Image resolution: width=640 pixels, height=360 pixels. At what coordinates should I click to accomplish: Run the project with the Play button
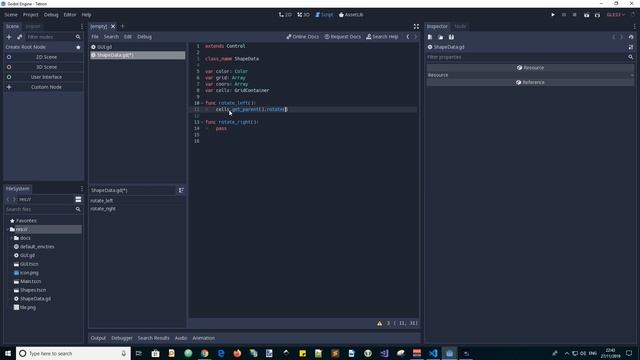[x=553, y=15]
